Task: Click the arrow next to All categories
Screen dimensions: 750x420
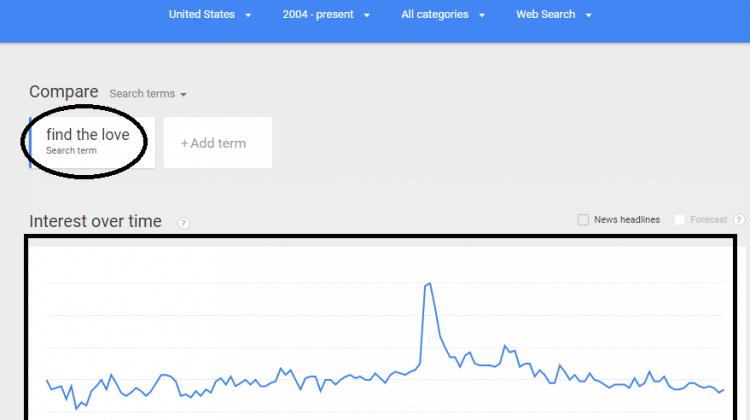Action: coord(482,15)
